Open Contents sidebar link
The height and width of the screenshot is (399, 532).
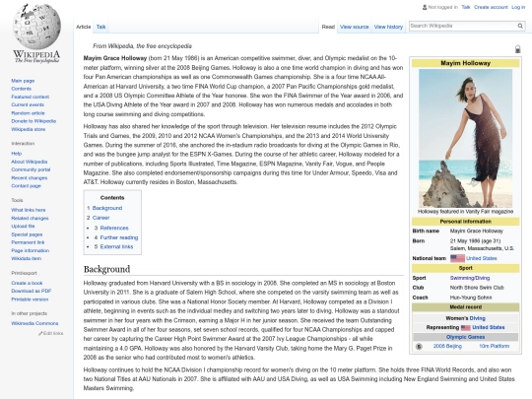pyautogui.click(x=21, y=89)
